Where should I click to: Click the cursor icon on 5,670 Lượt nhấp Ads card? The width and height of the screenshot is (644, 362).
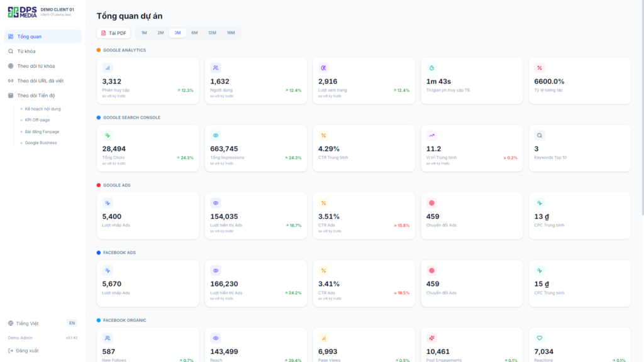coord(108,270)
